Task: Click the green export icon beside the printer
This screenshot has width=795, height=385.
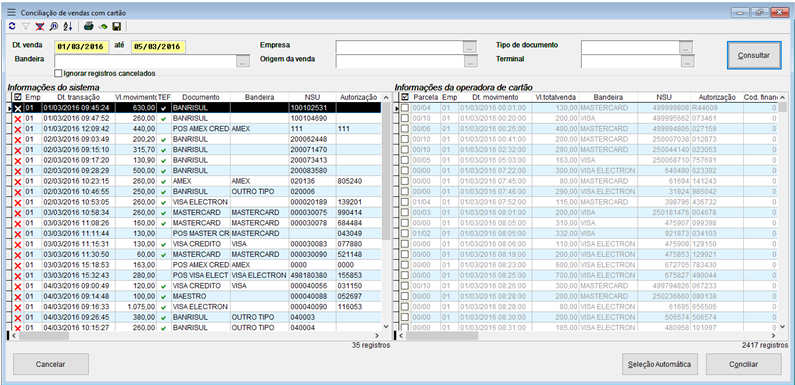Action: pyautogui.click(x=103, y=26)
